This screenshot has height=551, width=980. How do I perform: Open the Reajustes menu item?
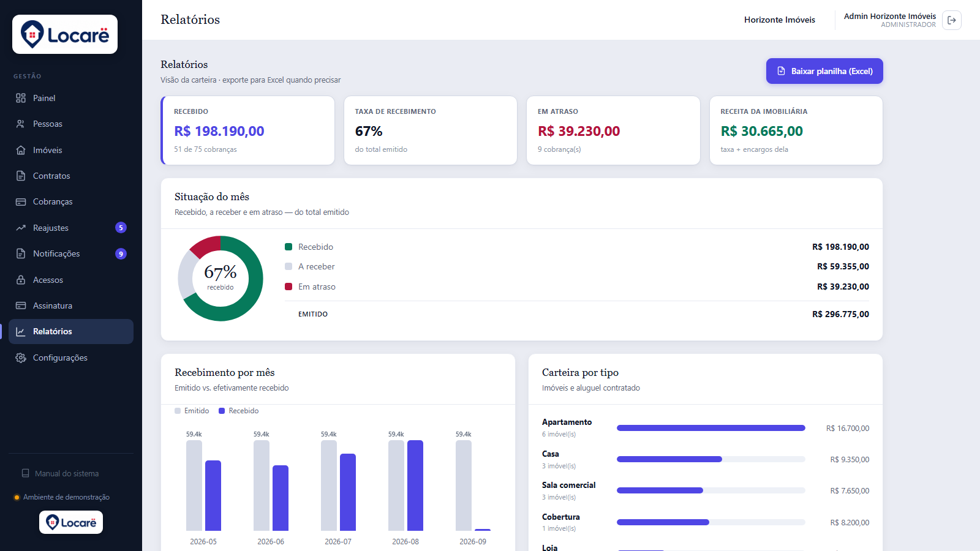click(x=71, y=228)
